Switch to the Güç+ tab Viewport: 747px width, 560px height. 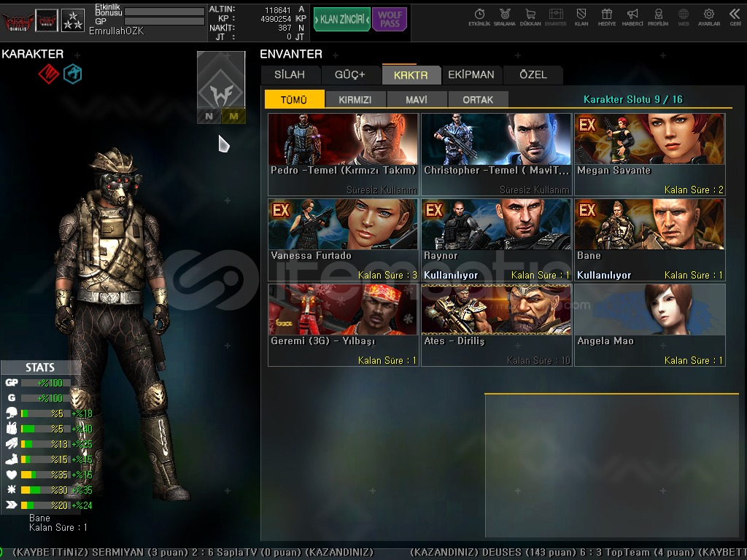pos(349,75)
